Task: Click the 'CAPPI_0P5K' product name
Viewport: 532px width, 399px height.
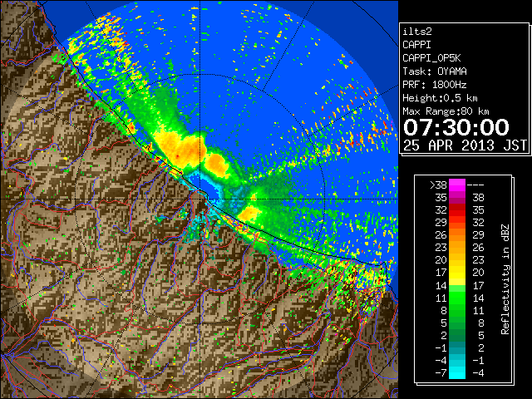Action: [431, 58]
